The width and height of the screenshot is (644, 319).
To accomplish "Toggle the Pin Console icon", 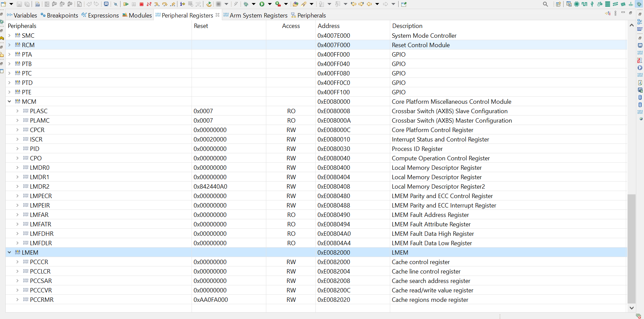I will 403,4.
